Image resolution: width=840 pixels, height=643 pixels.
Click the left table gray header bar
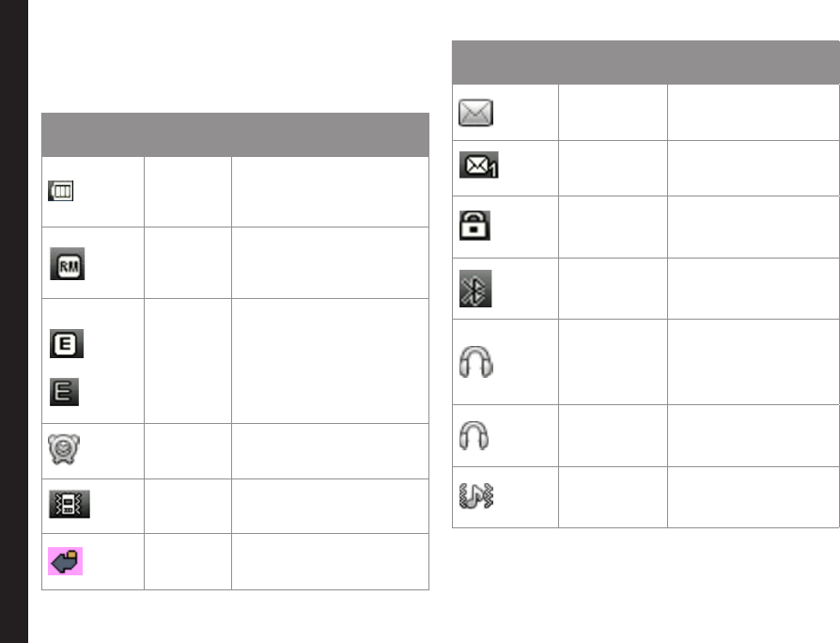click(235, 134)
